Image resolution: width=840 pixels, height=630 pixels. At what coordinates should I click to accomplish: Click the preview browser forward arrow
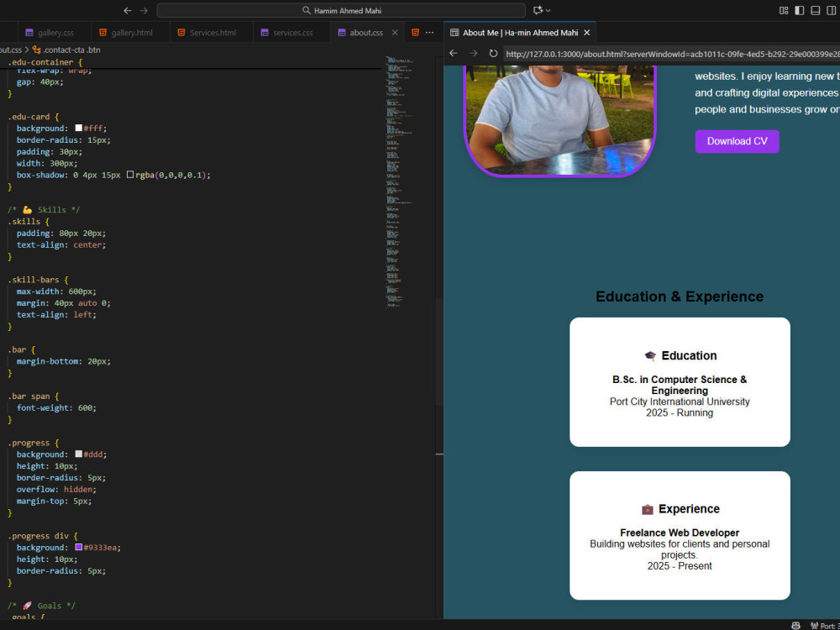tap(473, 53)
